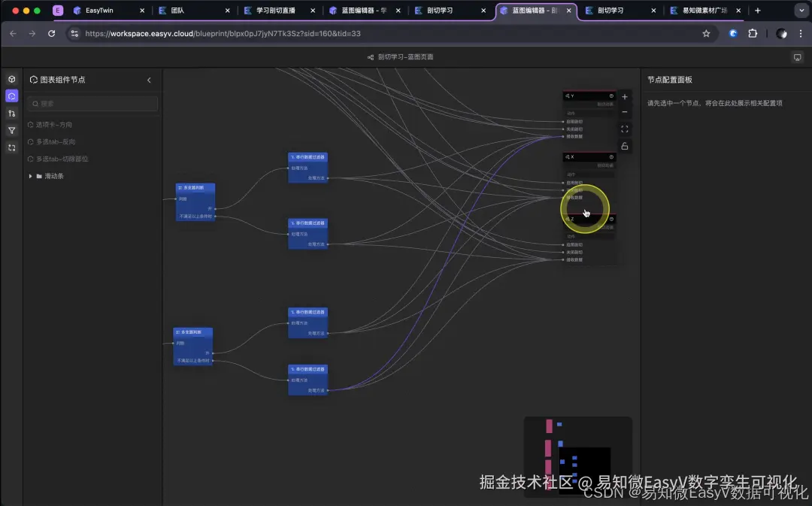Open the topmost globe tool in left sidebar

pyautogui.click(x=11, y=79)
